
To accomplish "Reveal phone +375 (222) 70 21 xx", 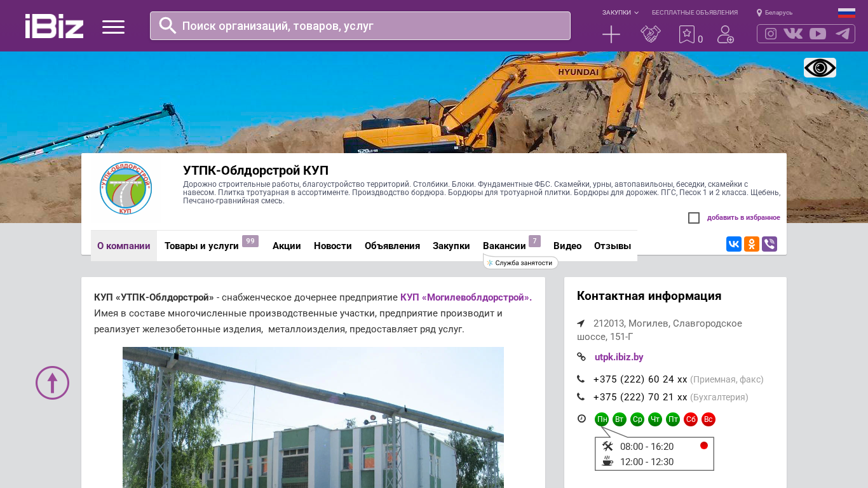I will (x=640, y=397).
